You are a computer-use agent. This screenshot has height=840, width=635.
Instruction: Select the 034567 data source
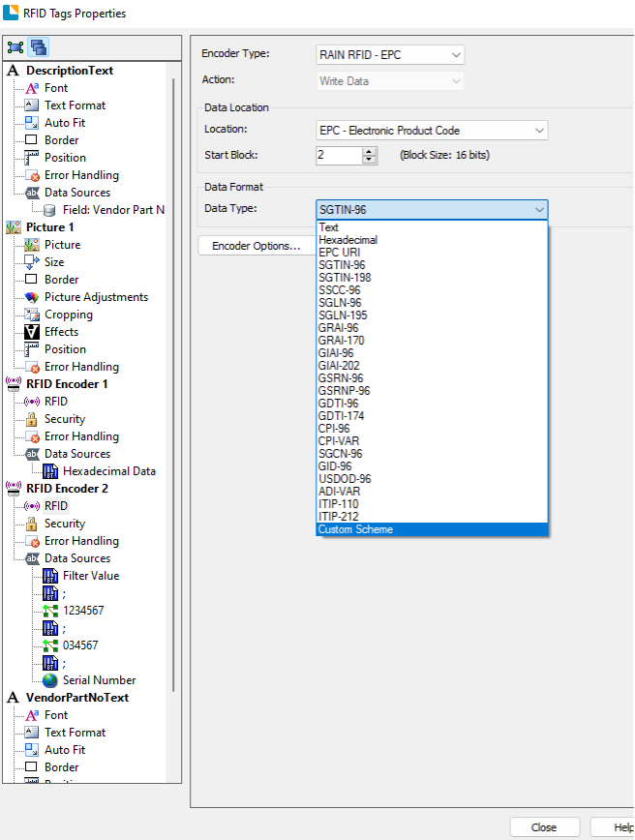(80, 645)
